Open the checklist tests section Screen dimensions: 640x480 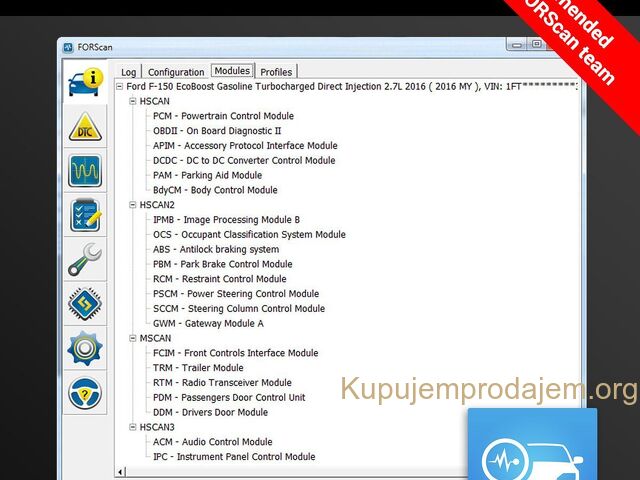[85, 215]
